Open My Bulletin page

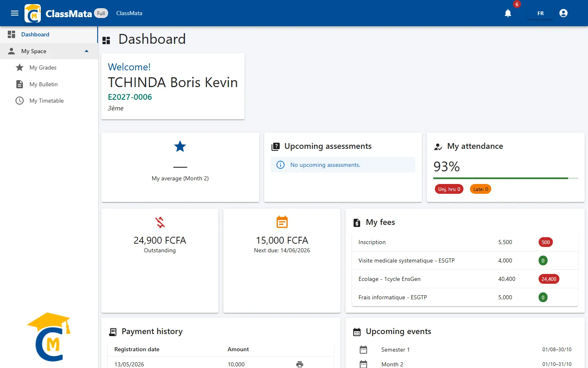coord(49,84)
